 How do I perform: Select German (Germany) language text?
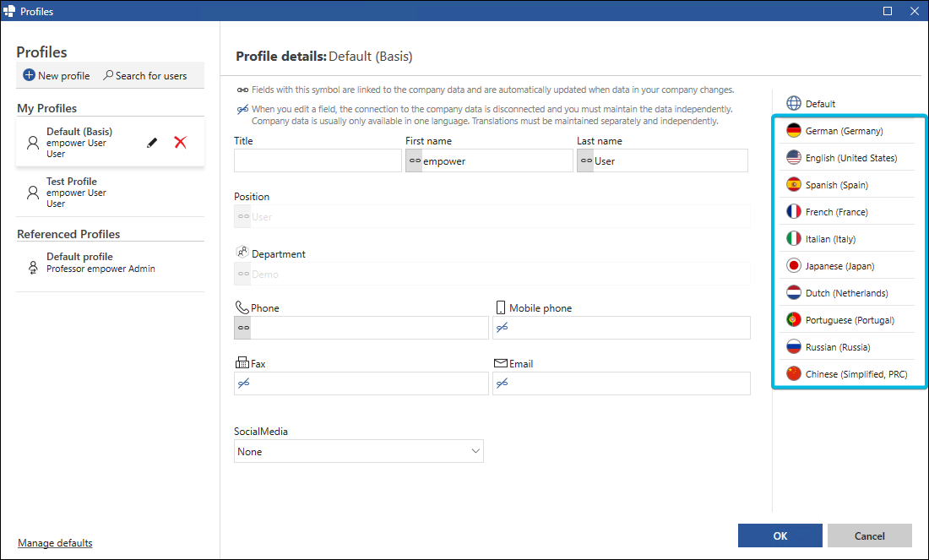tap(845, 131)
